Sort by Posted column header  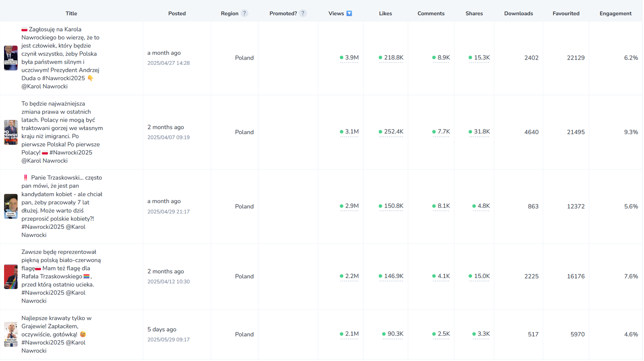pos(177,13)
